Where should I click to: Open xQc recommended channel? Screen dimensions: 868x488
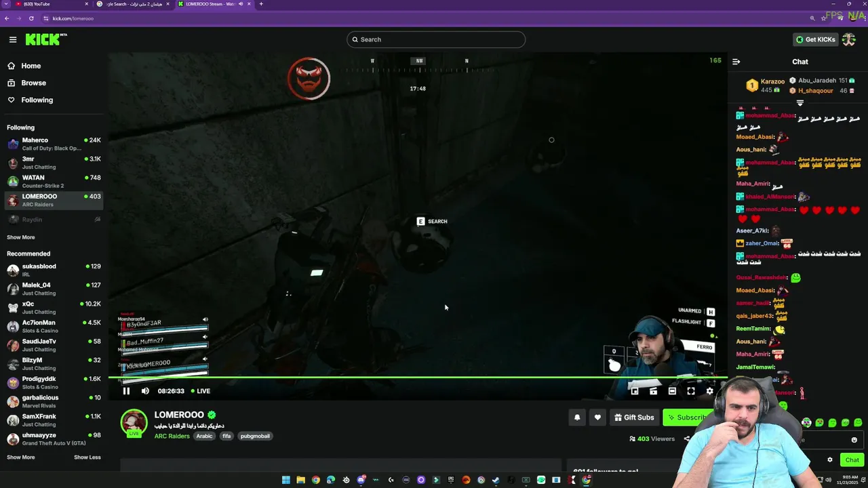(54, 308)
